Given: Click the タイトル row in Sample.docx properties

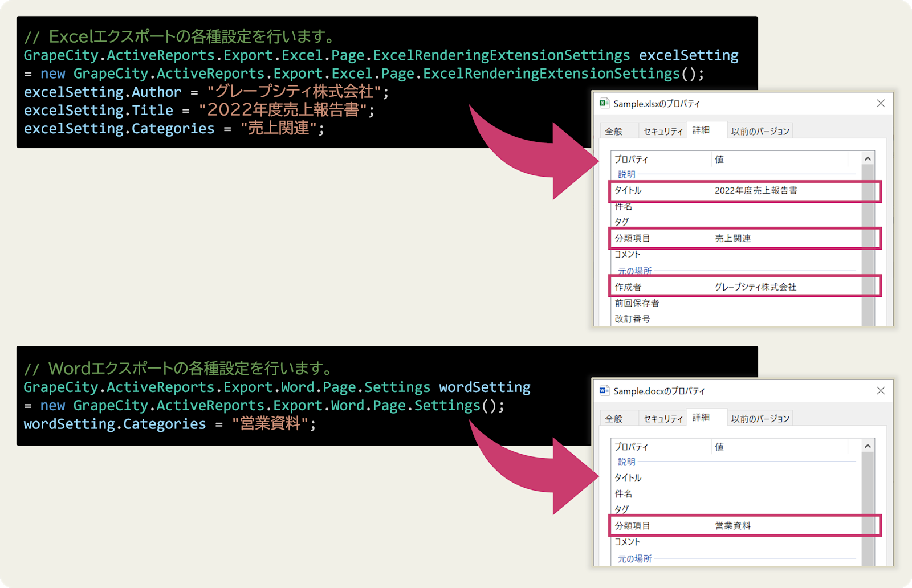Looking at the screenshot, I should (736, 477).
